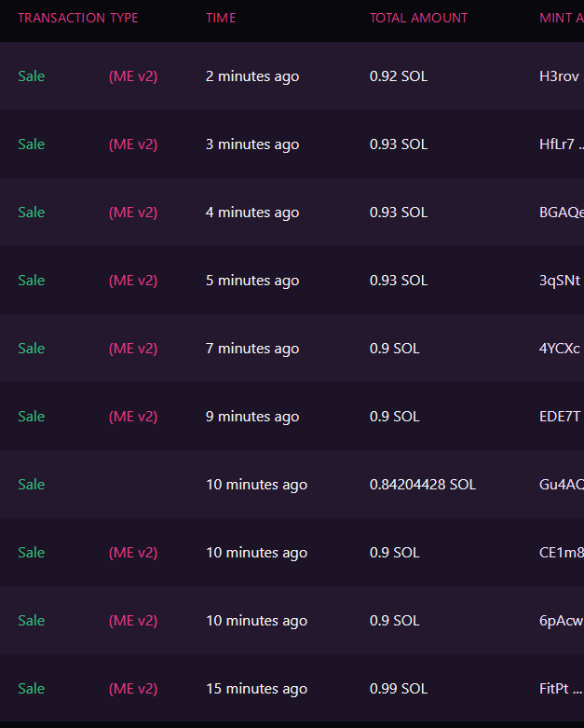Open mint address 6pAcw
584x728 pixels.
point(562,620)
